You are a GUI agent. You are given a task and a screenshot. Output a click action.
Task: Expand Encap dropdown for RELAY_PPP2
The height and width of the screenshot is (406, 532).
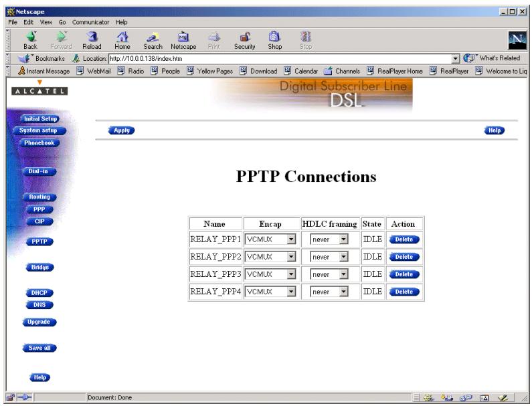click(x=292, y=257)
